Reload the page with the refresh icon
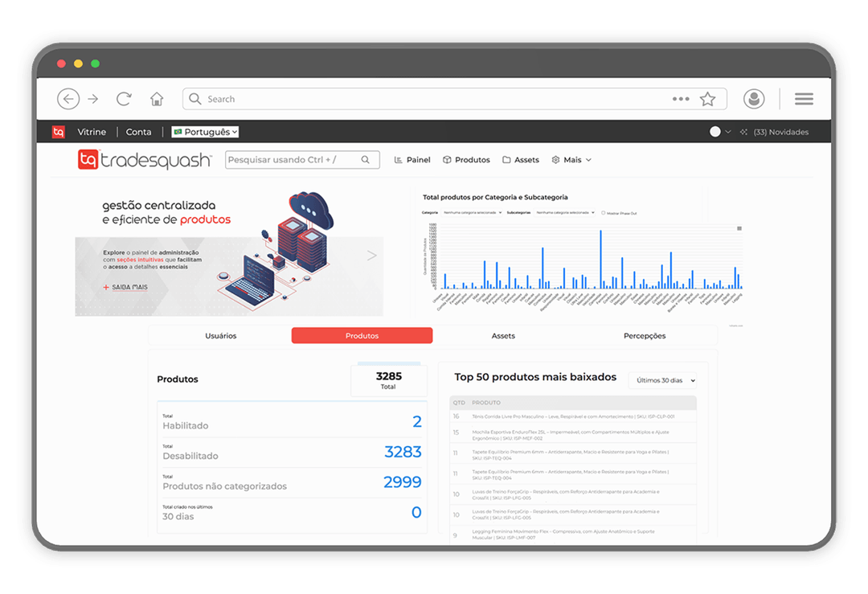Image resolution: width=868 pixels, height=594 pixels. pos(124,99)
